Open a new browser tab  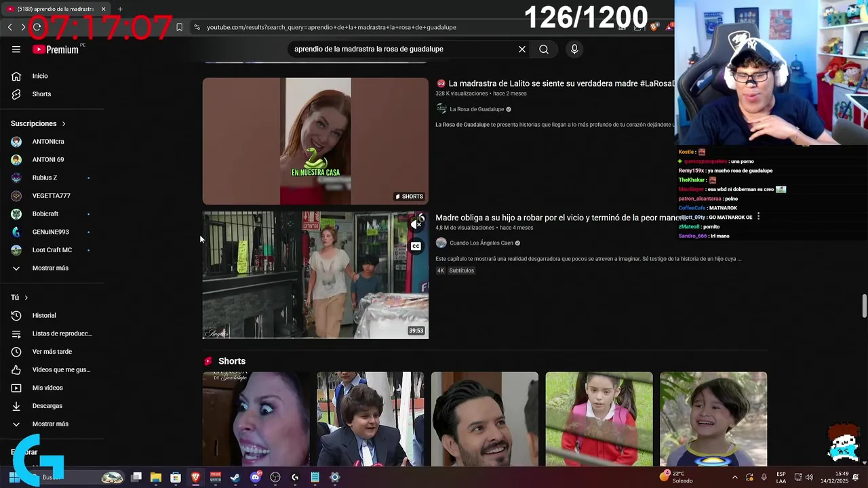pyautogui.click(x=120, y=9)
